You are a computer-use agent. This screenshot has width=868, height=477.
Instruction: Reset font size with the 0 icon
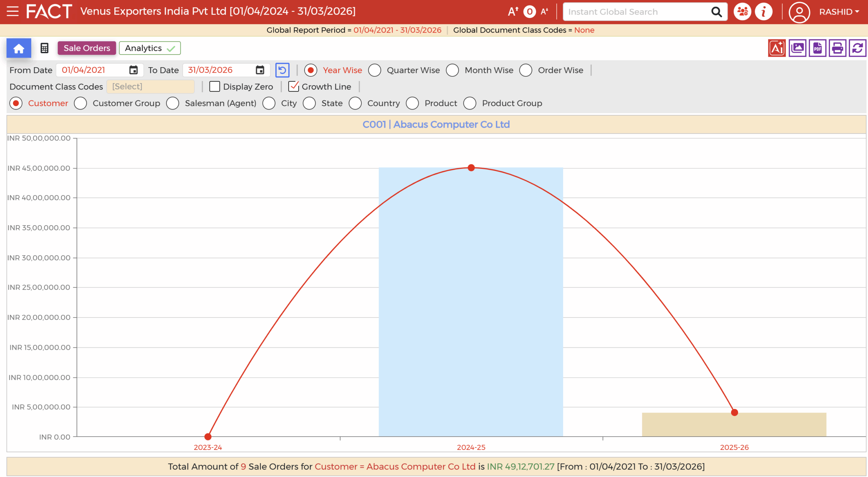[x=529, y=12]
